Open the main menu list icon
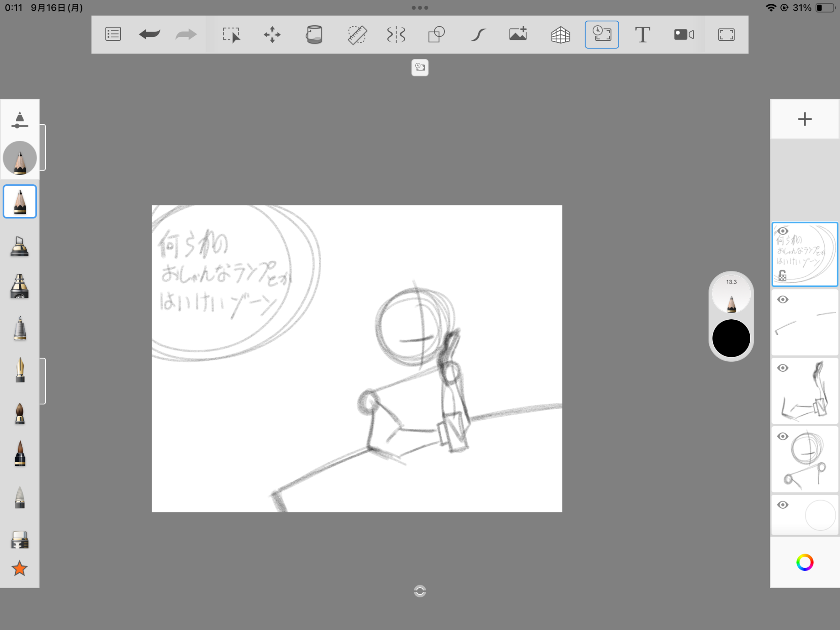The height and width of the screenshot is (630, 840). [x=113, y=34]
